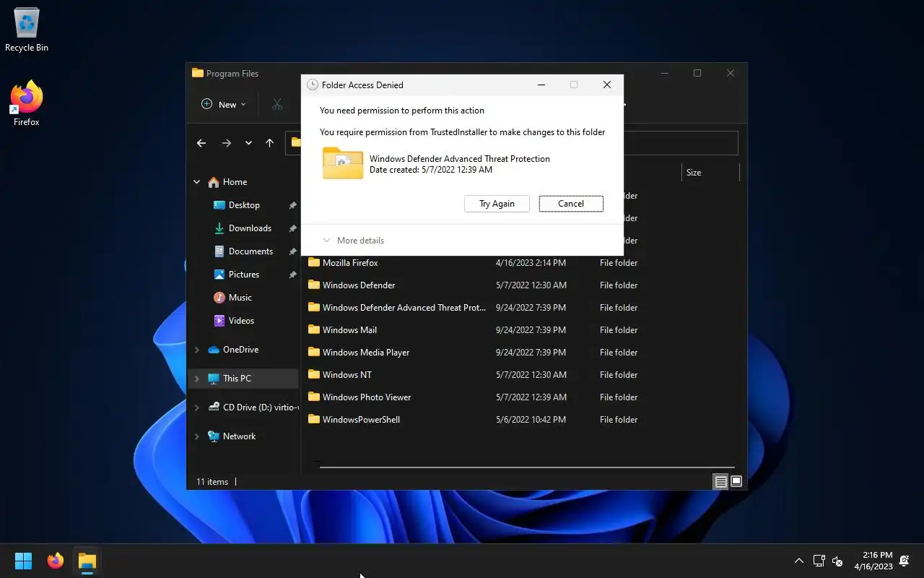This screenshot has width=924, height=578.
Task: Click the muted volume tray icon
Action: (x=837, y=561)
